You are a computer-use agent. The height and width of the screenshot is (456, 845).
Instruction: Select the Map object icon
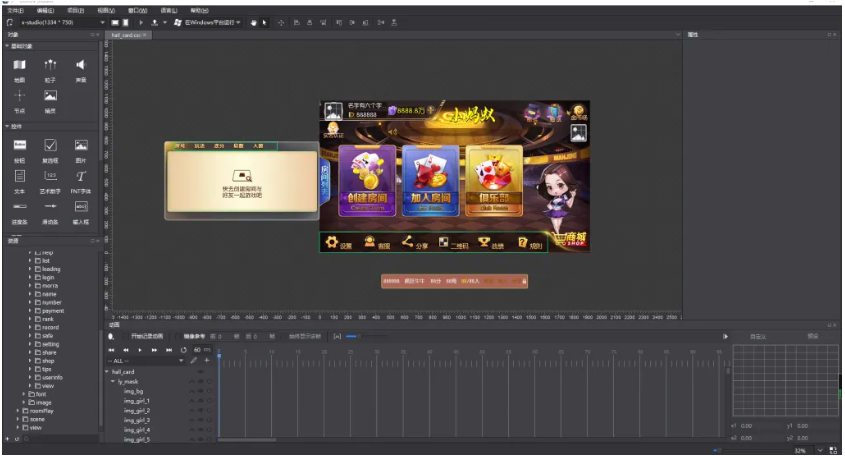19,65
